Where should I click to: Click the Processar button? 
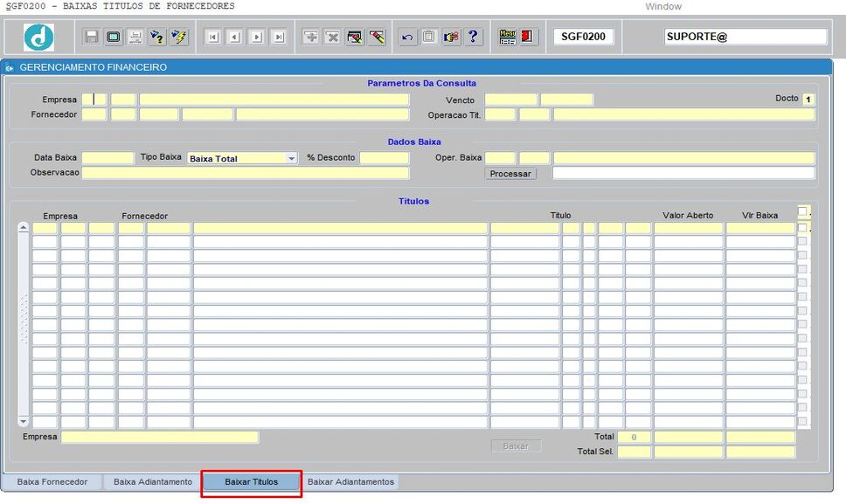510,174
